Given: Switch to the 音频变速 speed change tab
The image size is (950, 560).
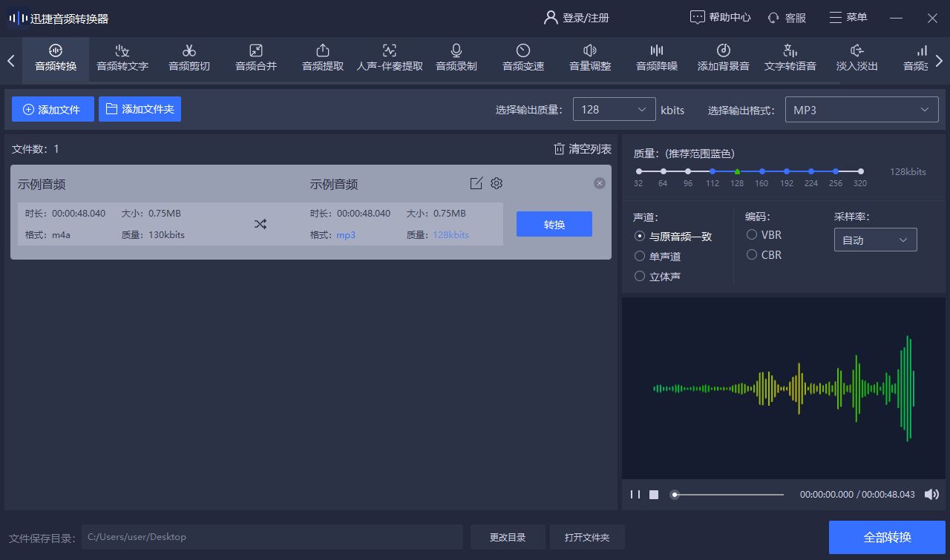Looking at the screenshot, I should point(522,58).
